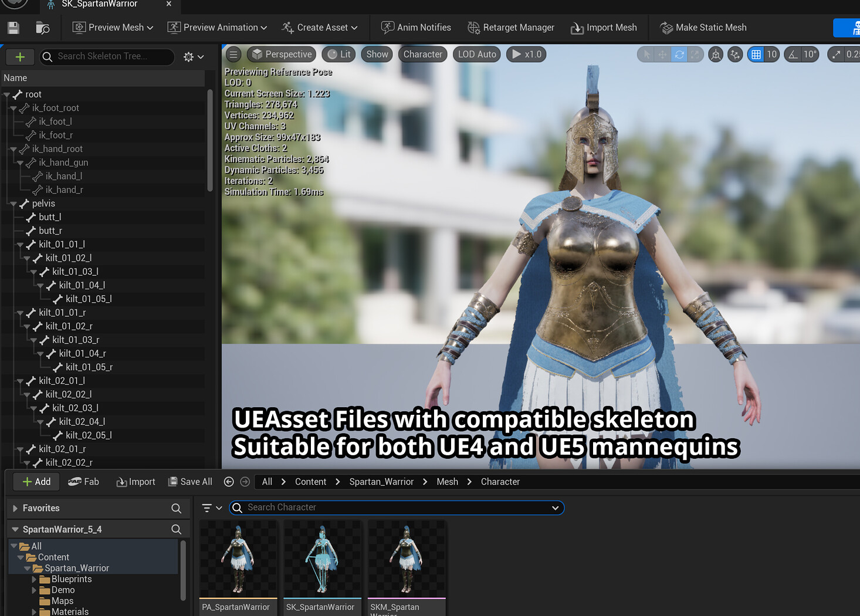860x616 pixels.
Task: Go to Content in breadcrumb path
Action: click(x=310, y=482)
